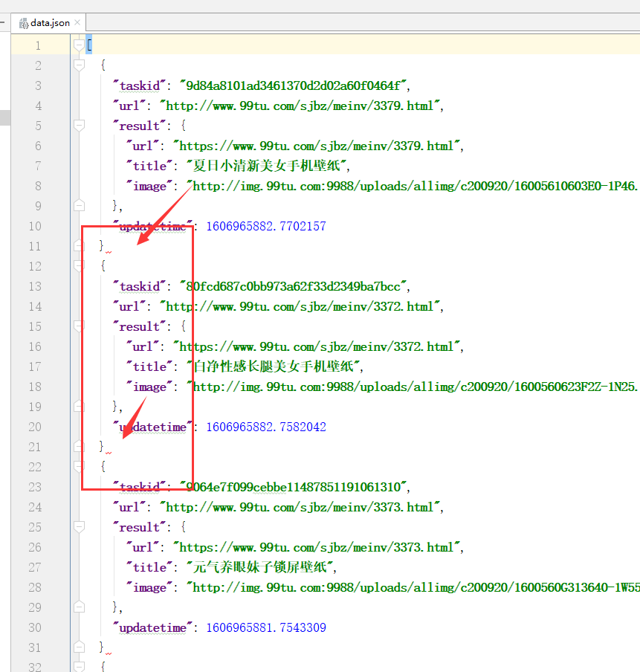The width and height of the screenshot is (640, 672).
Task: Open the data.json editor tab
Action: tap(48, 23)
